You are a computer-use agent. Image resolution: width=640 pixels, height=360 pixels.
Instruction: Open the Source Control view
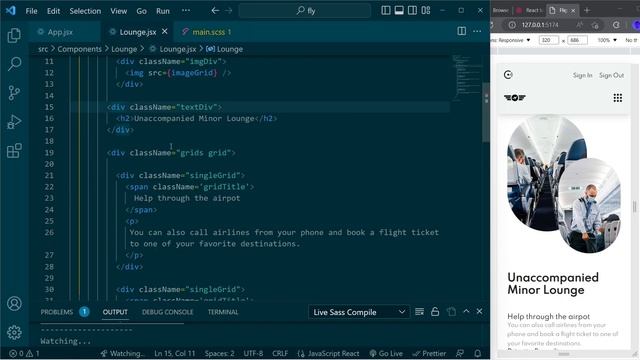[14, 93]
